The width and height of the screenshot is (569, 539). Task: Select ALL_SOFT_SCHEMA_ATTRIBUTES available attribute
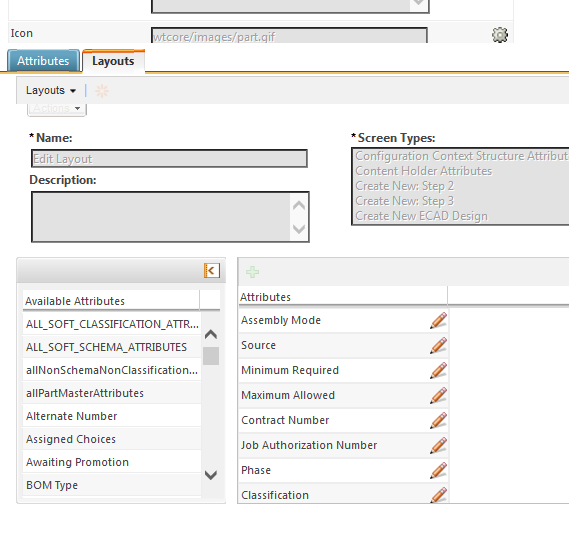112,347
